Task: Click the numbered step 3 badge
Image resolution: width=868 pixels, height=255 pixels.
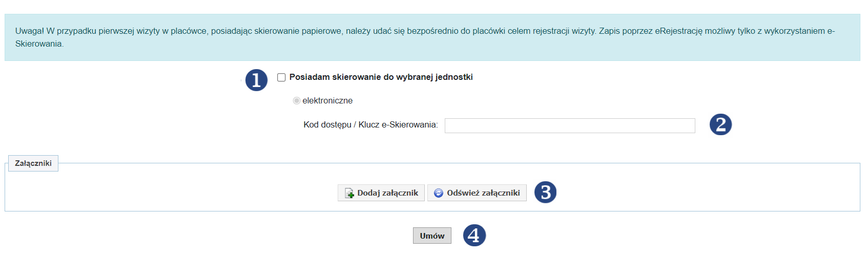Action: [x=545, y=192]
